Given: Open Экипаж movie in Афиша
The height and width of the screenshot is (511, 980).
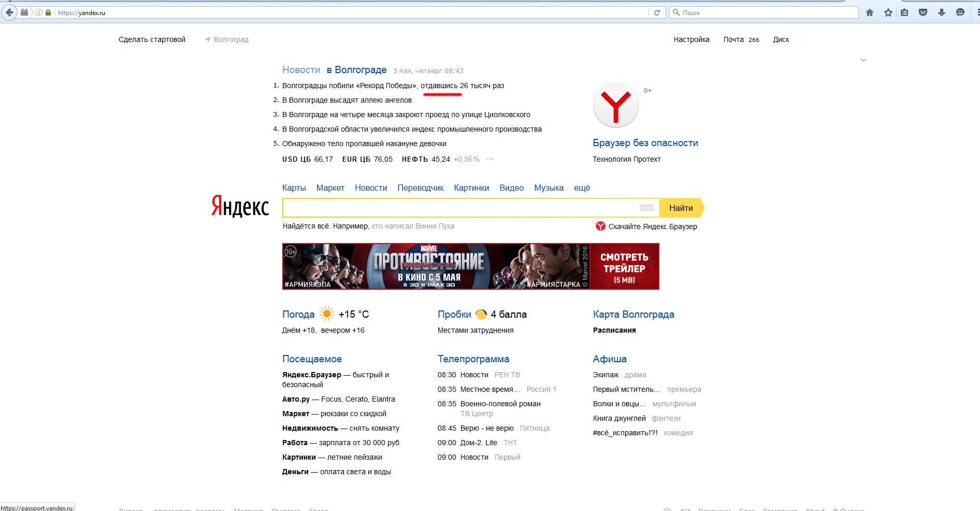Looking at the screenshot, I should pyautogui.click(x=606, y=375).
